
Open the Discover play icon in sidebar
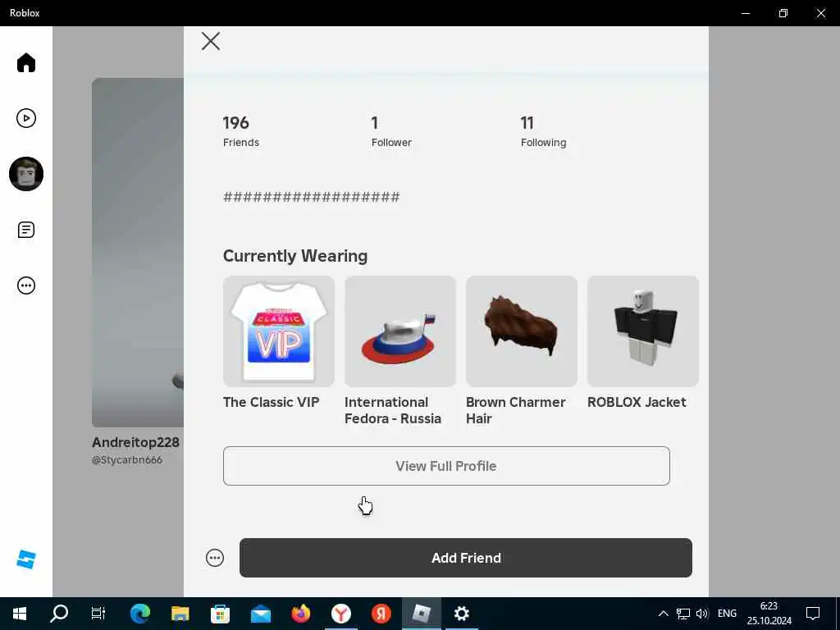25,118
